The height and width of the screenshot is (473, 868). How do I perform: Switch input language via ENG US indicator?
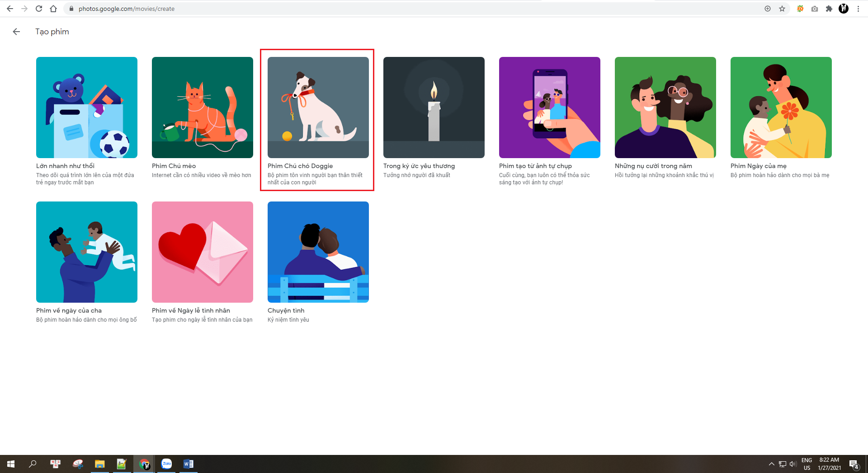coord(807,464)
